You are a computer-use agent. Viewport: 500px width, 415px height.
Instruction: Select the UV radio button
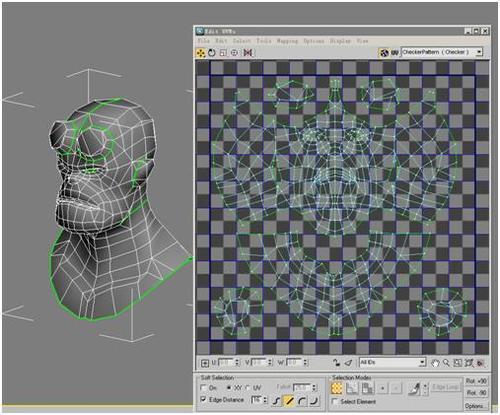248,388
